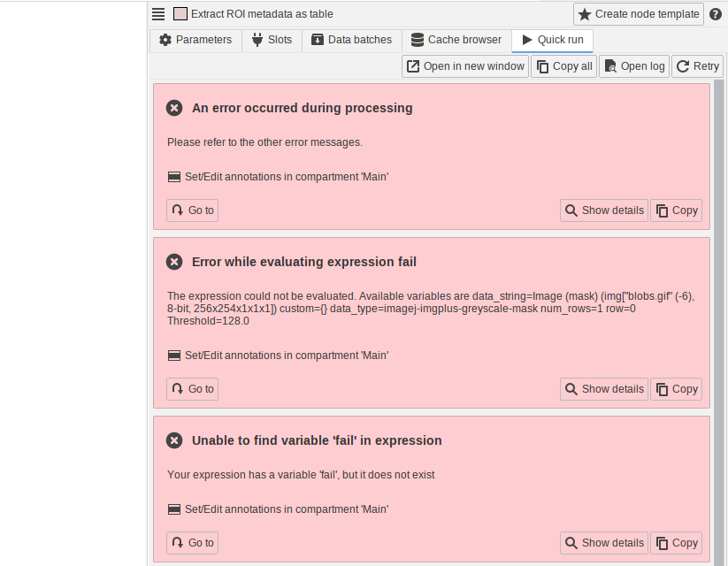Select the Quick run tab
Viewport: 728px width, 566px height.
552,40
